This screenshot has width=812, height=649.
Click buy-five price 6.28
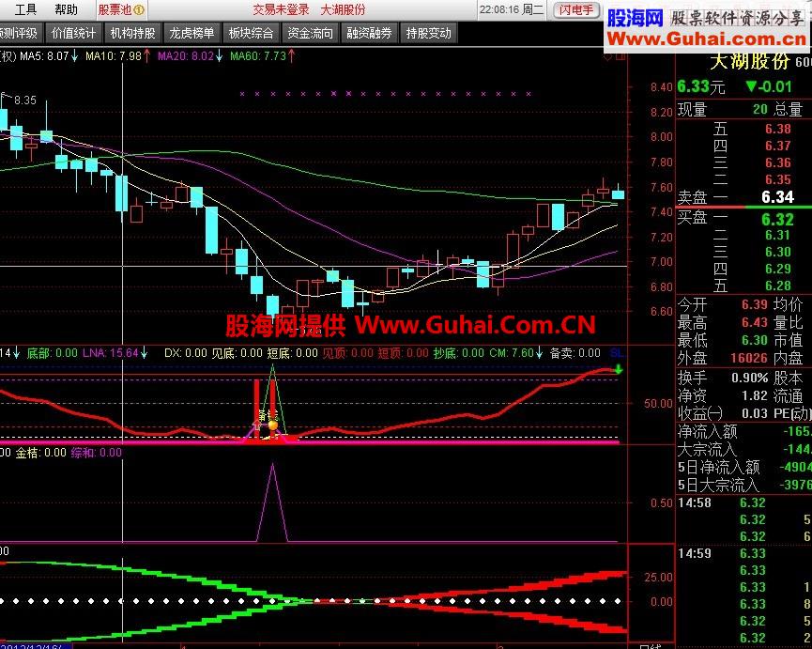[x=778, y=286]
